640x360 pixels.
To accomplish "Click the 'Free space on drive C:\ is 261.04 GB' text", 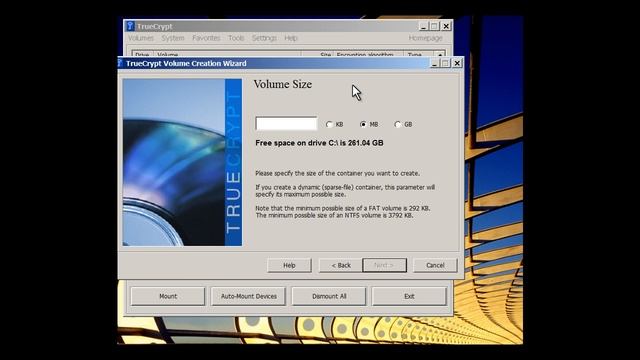I will (x=319, y=143).
